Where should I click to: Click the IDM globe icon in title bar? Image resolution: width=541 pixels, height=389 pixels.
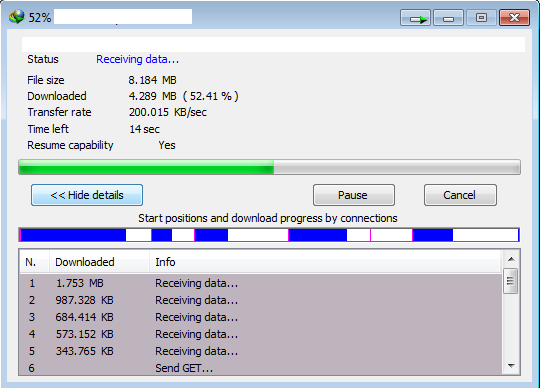pos(17,17)
